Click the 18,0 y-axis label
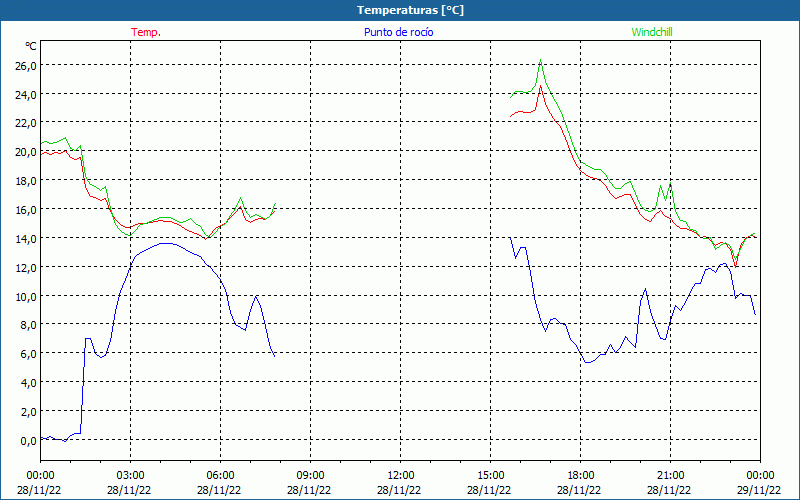 27,181
